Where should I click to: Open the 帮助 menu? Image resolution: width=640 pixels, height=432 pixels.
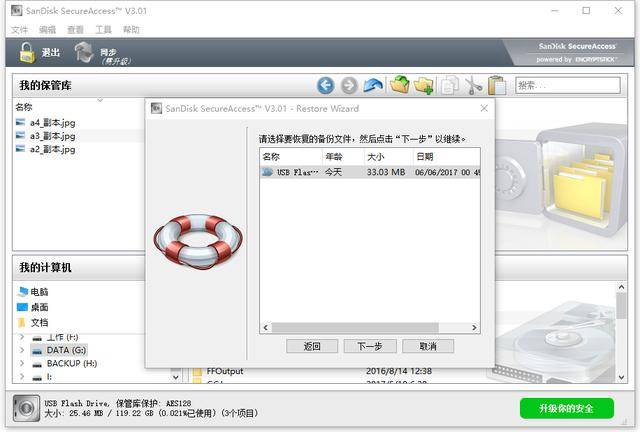click(131, 30)
